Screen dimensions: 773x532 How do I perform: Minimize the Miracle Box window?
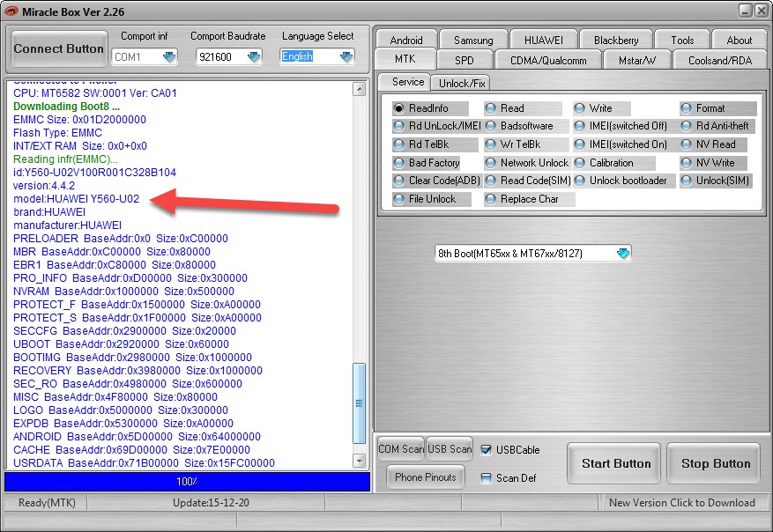coord(746,11)
